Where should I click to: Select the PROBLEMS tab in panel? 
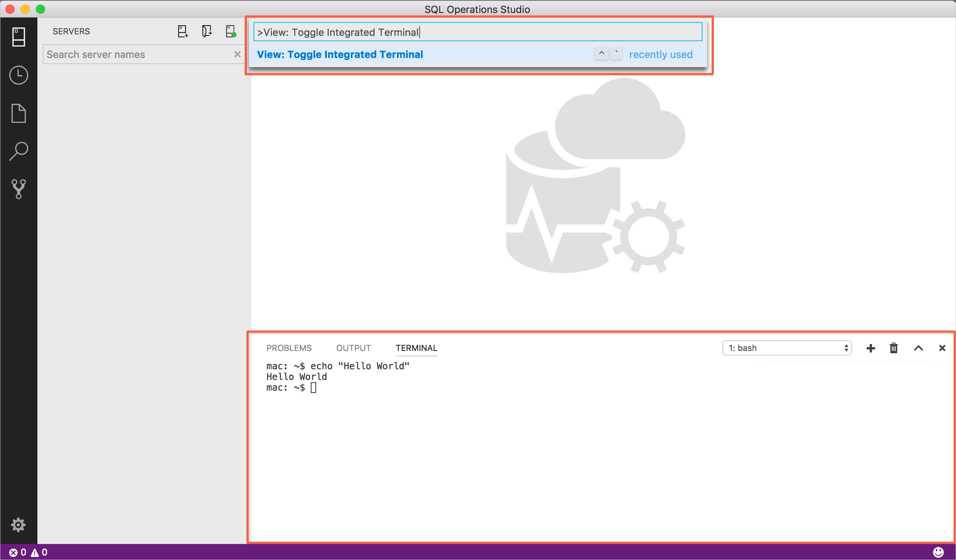(x=289, y=348)
